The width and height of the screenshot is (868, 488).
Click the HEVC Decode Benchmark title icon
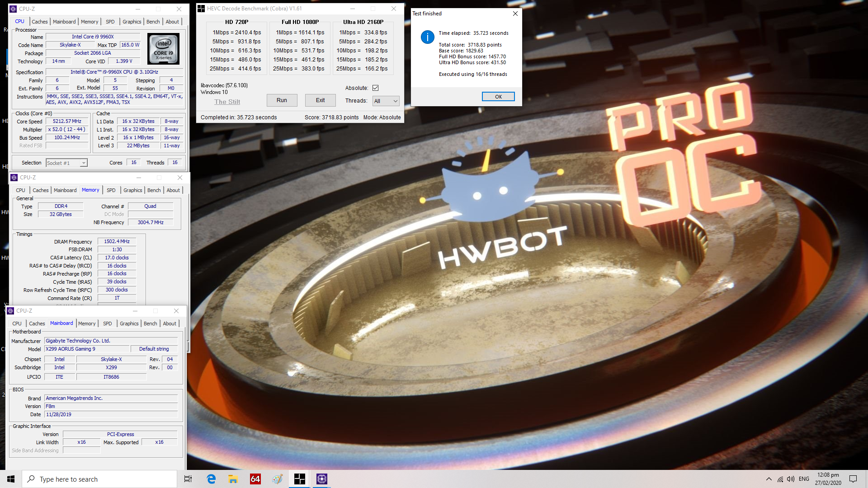click(201, 9)
